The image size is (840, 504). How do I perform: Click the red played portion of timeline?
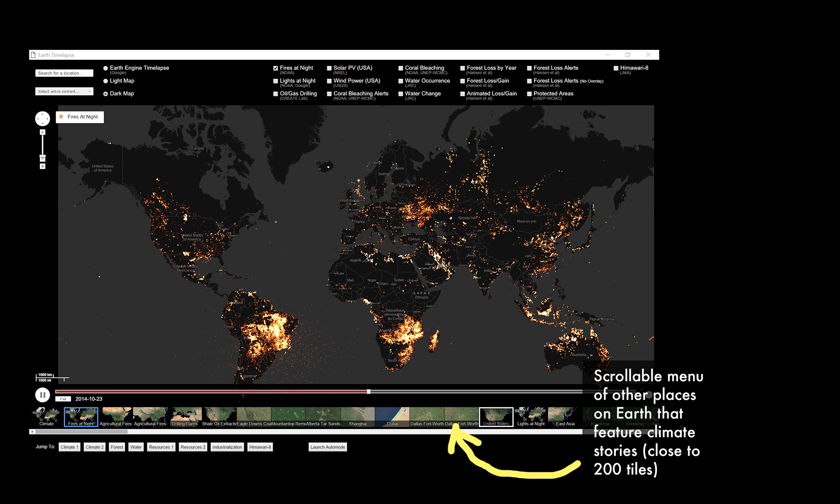click(211, 392)
